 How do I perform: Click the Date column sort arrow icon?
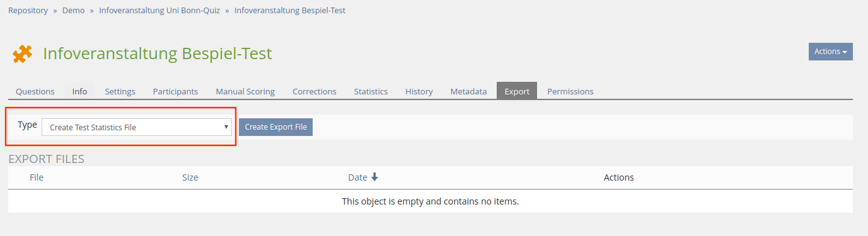coord(374,177)
